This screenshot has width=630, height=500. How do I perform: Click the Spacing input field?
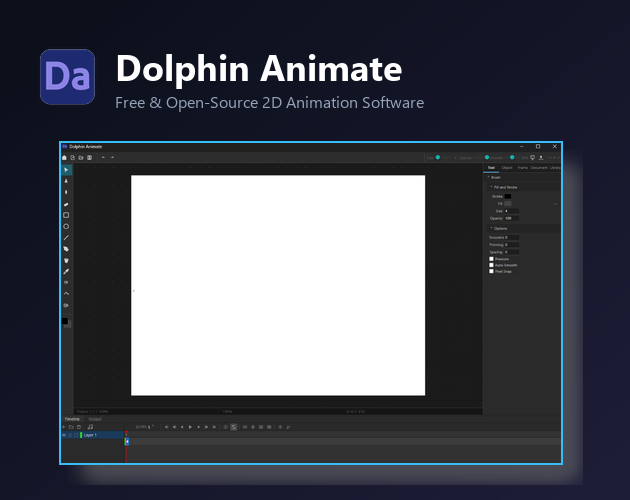click(x=512, y=252)
